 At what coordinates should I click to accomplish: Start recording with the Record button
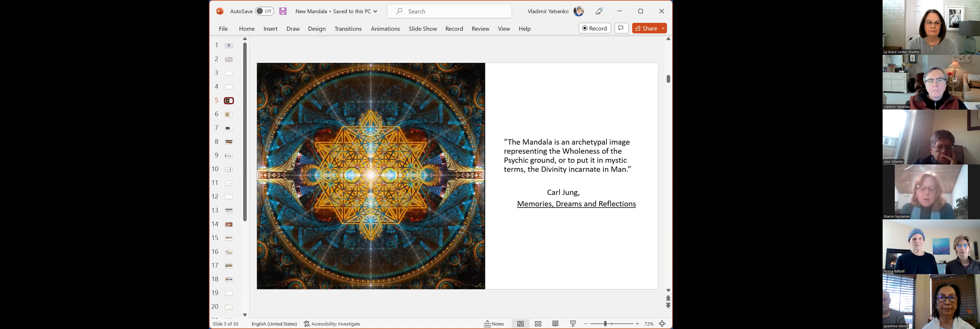point(594,28)
